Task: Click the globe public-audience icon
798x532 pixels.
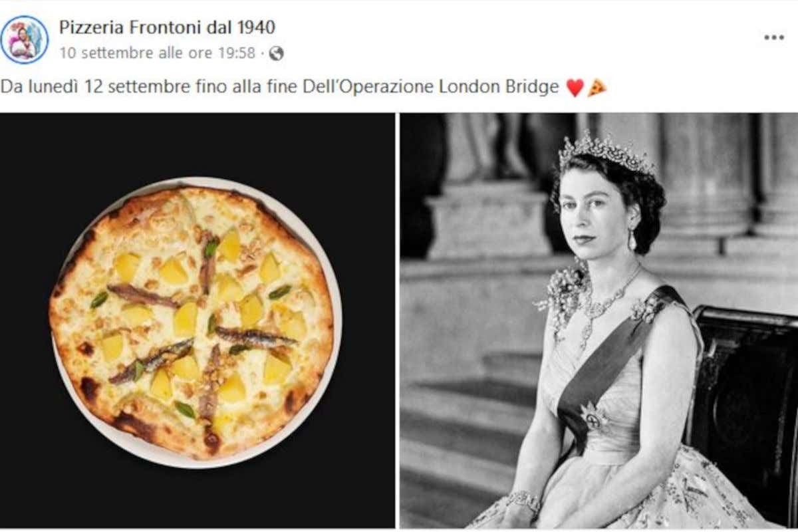Action: (x=276, y=53)
